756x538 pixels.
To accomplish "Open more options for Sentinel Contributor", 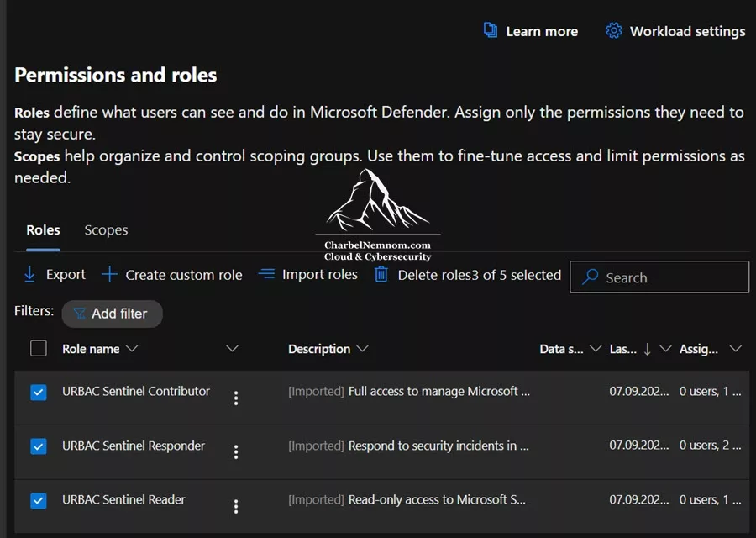I will pos(236,398).
